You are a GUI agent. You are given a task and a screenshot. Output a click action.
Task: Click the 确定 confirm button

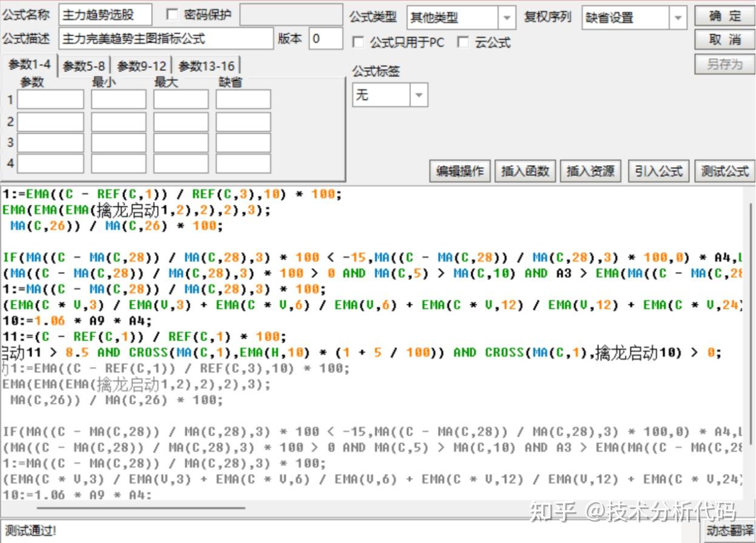[x=724, y=16]
